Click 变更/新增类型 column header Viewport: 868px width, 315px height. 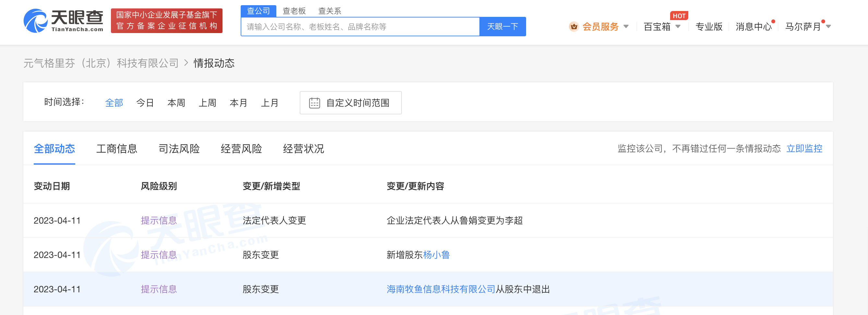click(271, 186)
